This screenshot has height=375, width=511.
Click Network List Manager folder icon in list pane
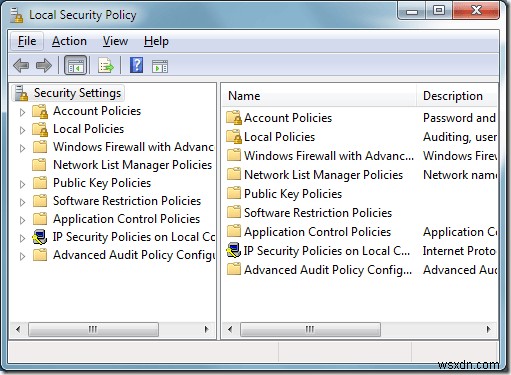(x=234, y=174)
